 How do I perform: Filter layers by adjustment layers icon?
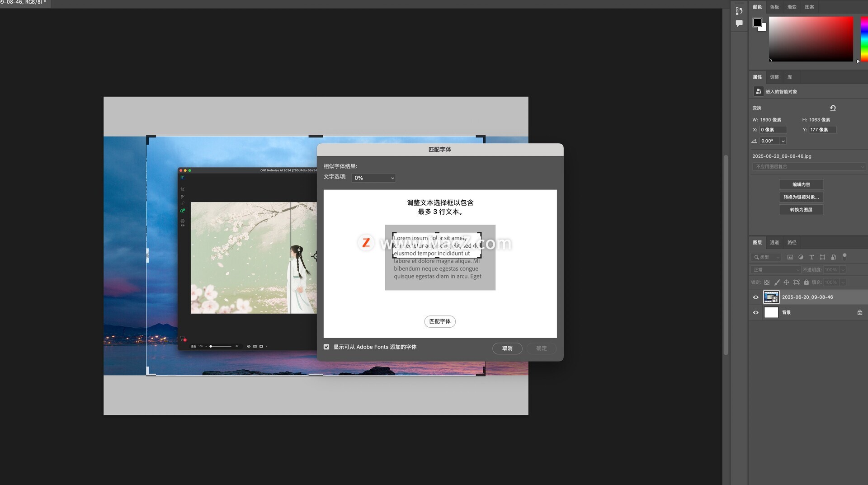coord(801,257)
